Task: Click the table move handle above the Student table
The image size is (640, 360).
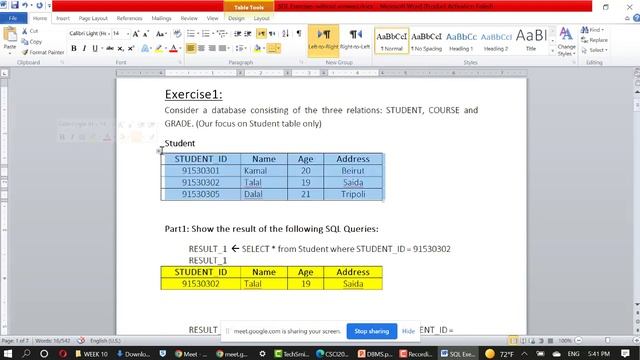Action: pyautogui.click(x=159, y=151)
